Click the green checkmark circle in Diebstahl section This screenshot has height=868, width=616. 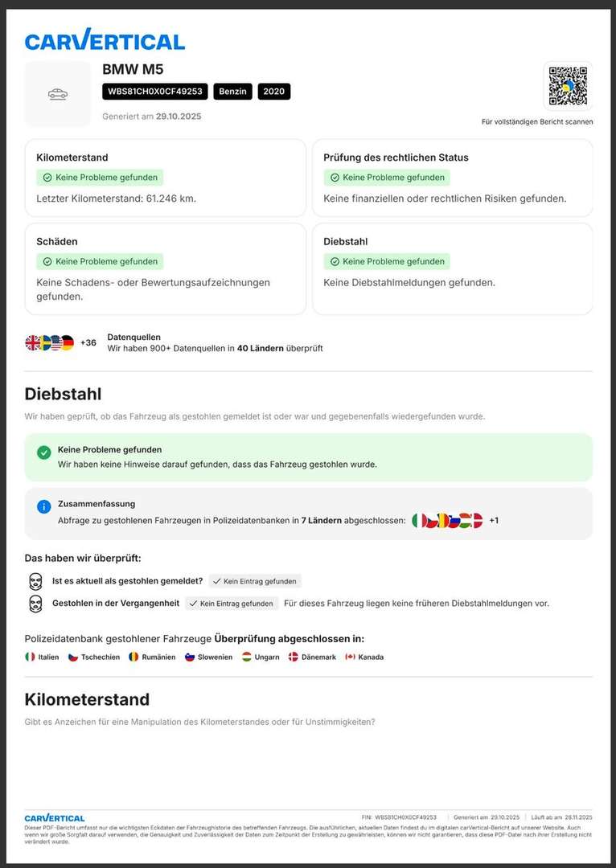[x=44, y=452]
